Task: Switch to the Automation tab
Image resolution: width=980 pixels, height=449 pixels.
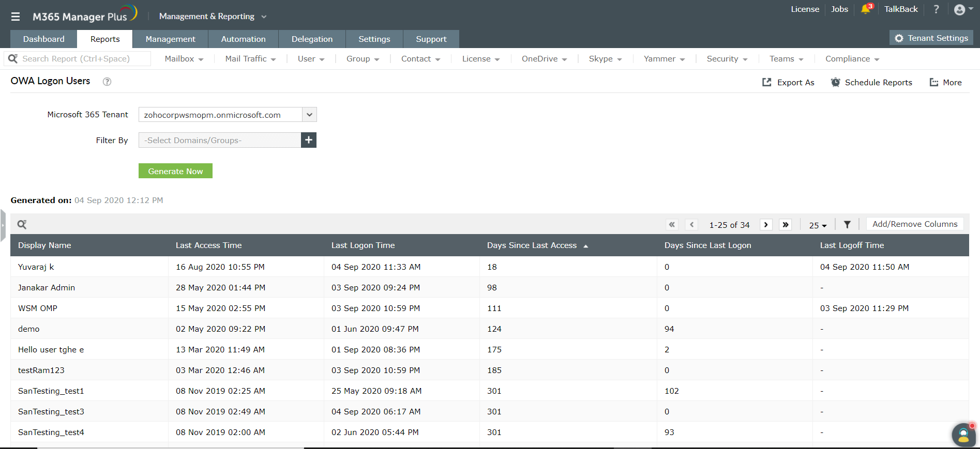Action: [x=243, y=39]
